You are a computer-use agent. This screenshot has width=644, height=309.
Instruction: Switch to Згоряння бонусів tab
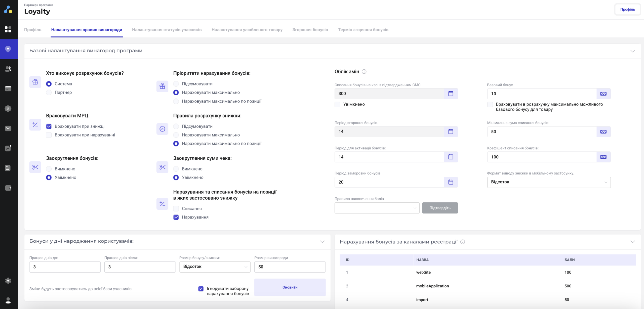coord(310,30)
